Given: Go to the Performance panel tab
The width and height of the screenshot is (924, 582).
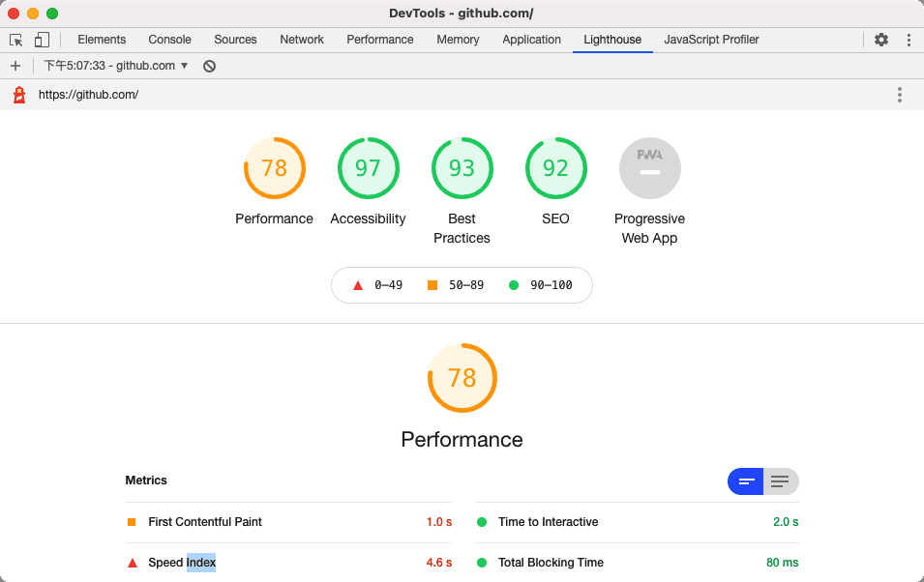Looking at the screenshot, I should pyautogui.click(x=380, y=40).
